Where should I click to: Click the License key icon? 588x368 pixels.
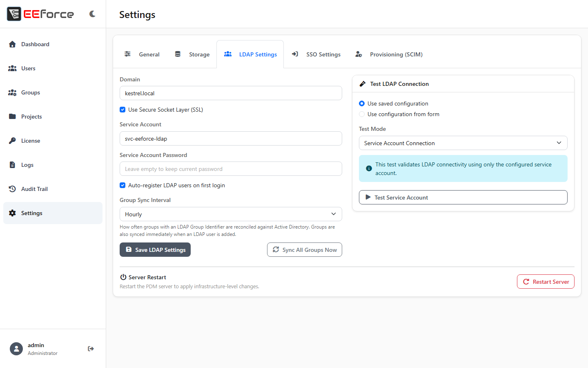click(12, 141)
